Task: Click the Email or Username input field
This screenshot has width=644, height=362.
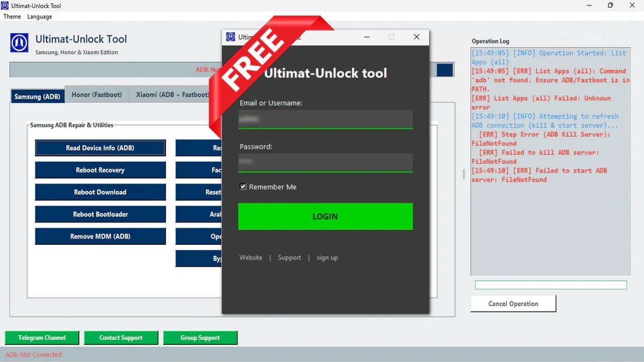Action: click(325, 119)
